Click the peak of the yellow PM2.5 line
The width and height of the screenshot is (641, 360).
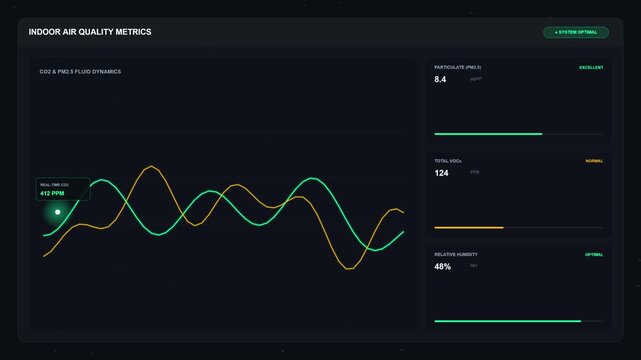tap(151, 166)
